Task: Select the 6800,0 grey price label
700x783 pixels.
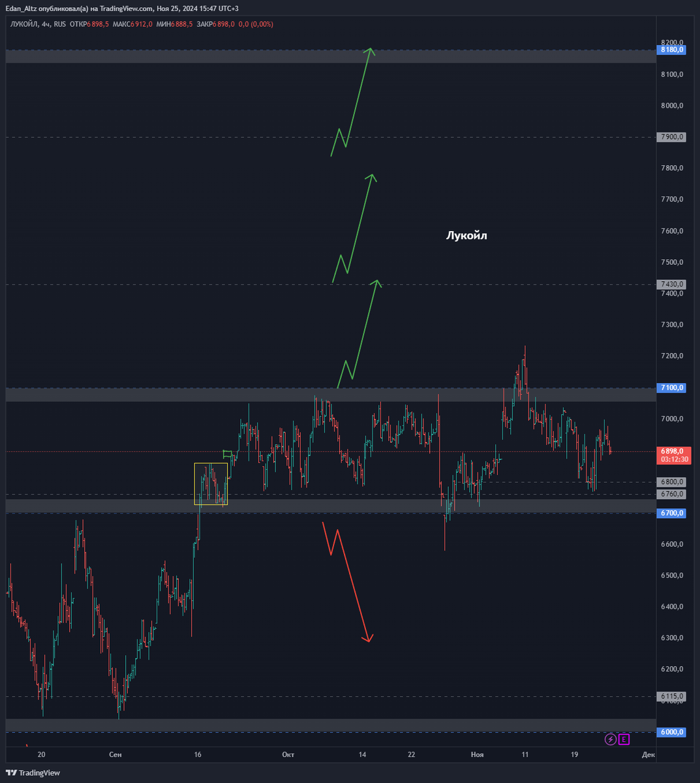Action: (672, 482)
